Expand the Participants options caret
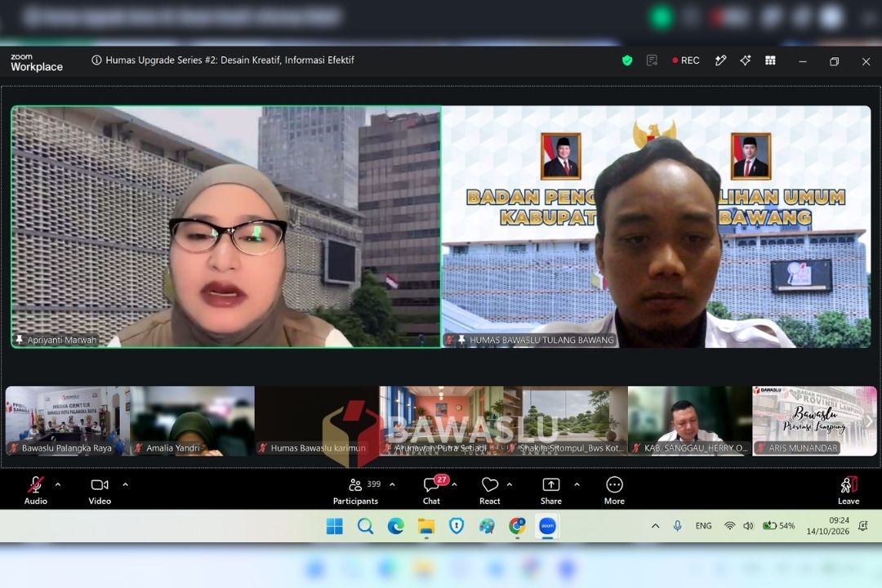This screenshot has width=882, height=588. pyautogui.click(x=392, y=484)
